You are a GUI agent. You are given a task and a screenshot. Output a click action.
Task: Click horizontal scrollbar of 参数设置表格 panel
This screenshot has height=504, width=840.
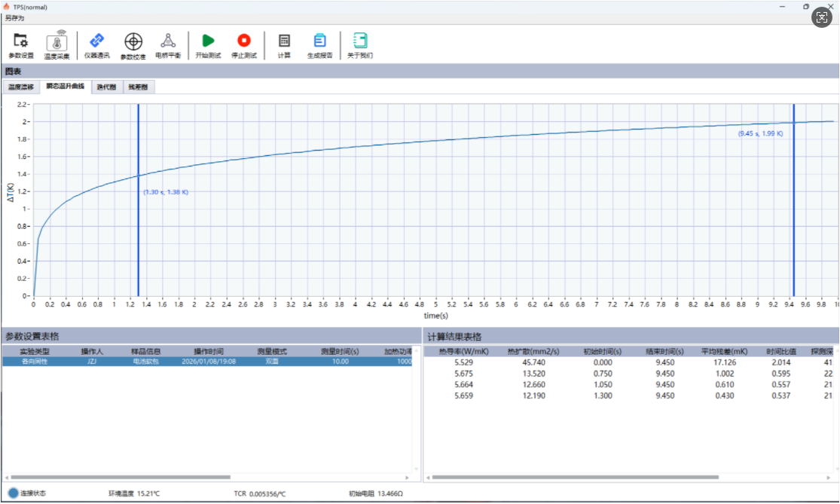[121, 477]
